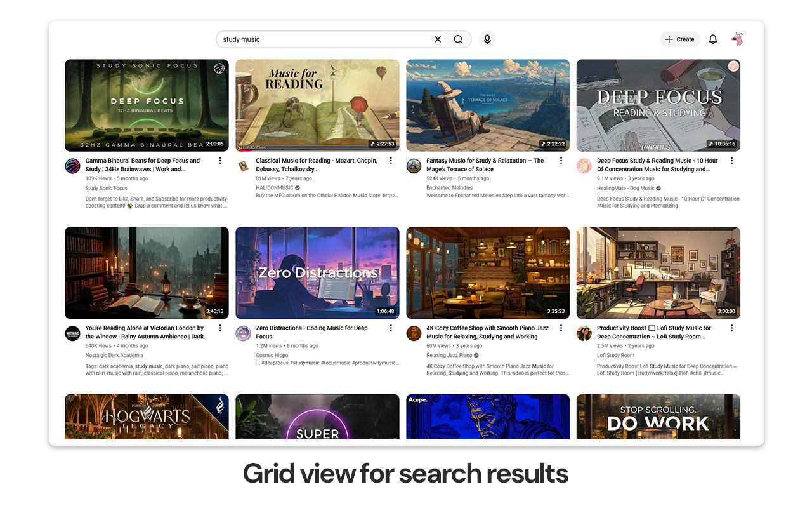Open the Zero Distractions thumbnail

coord(317,272)
